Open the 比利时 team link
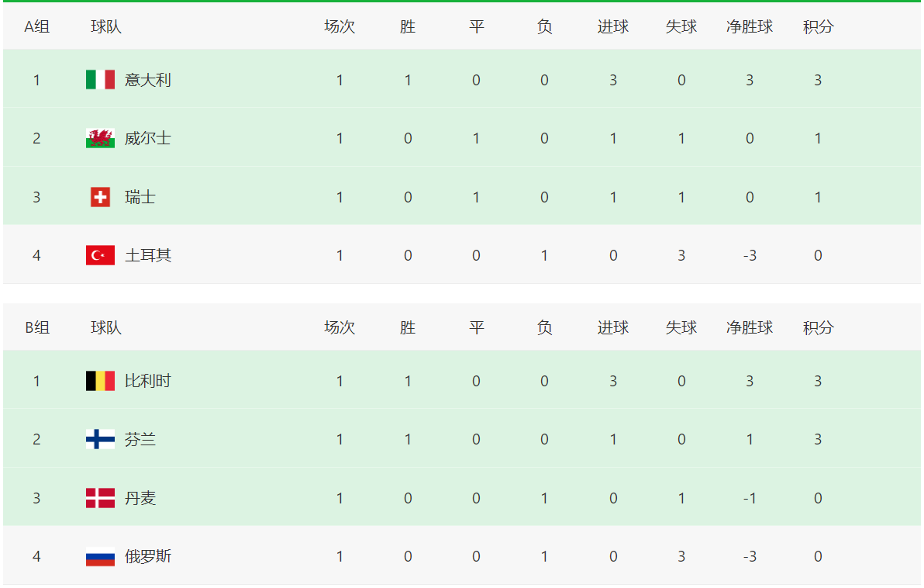The width and height of the screenshot is (924, 588). click(x=147, y=381)
